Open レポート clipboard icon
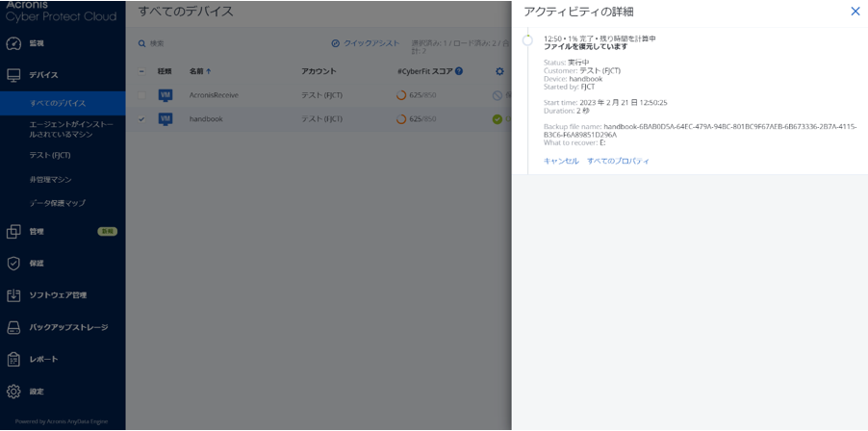Screen dimensions: 868x431 (13, 359)
